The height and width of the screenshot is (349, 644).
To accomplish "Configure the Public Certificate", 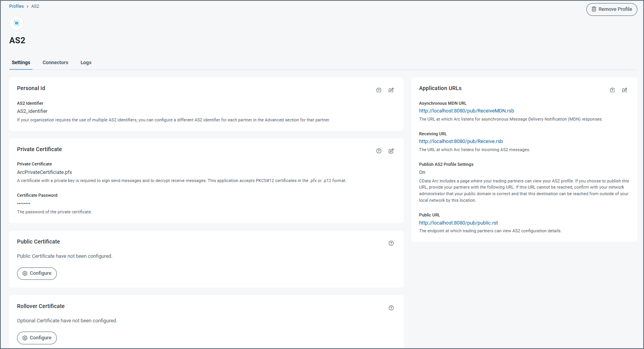I will pyautogui.click(x=37, y=273).
